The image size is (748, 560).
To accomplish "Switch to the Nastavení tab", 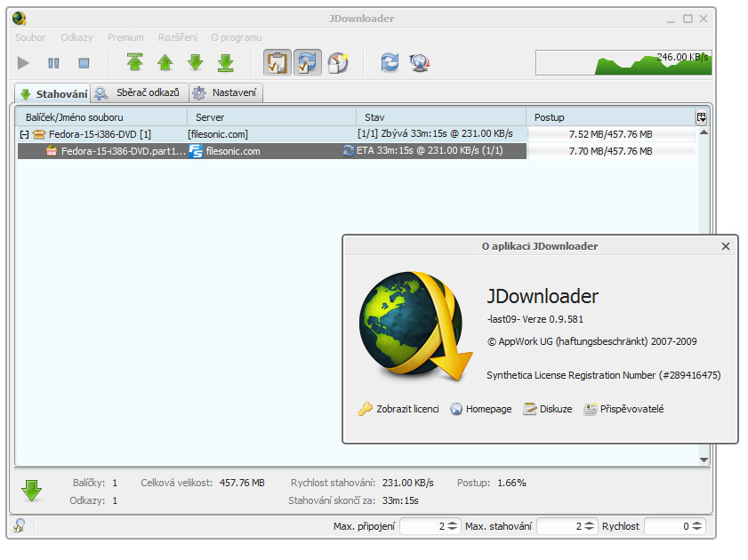I will [226, 92].
